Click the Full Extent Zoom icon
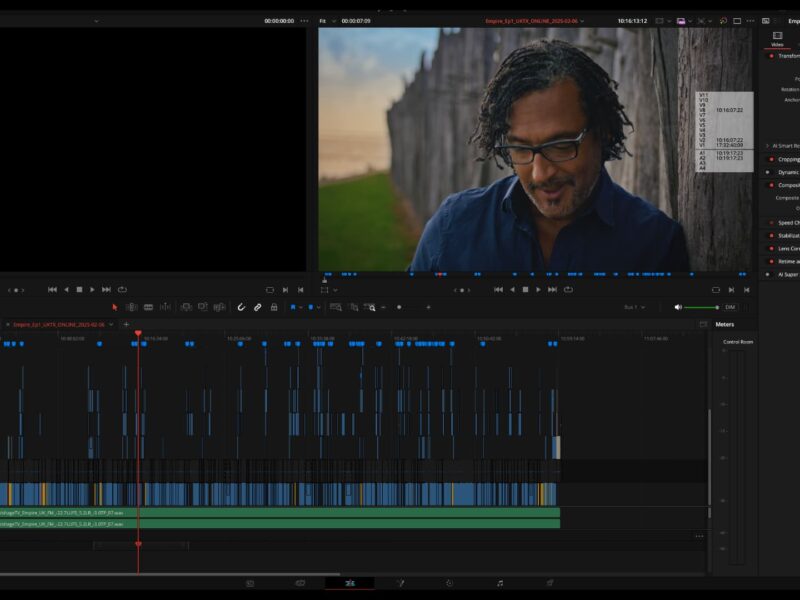 click(336, 307)
